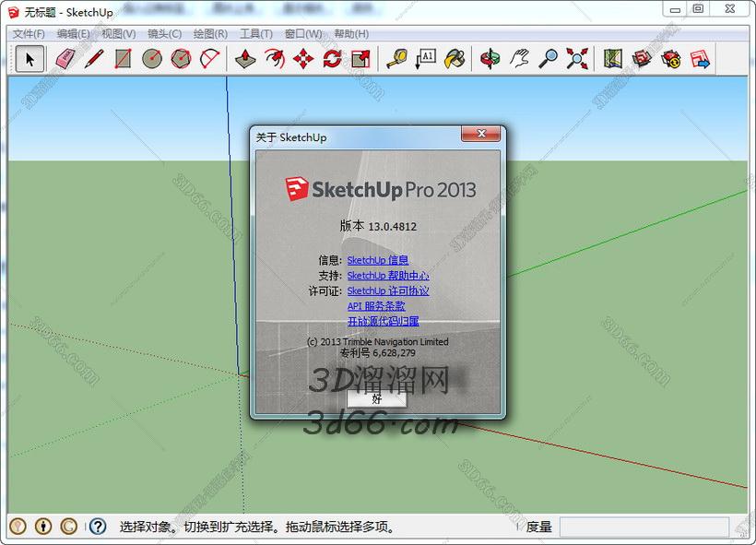This screenshot has width=756, height=545.
Task: Click the claim credit status icon
Action: coord(69,527)
